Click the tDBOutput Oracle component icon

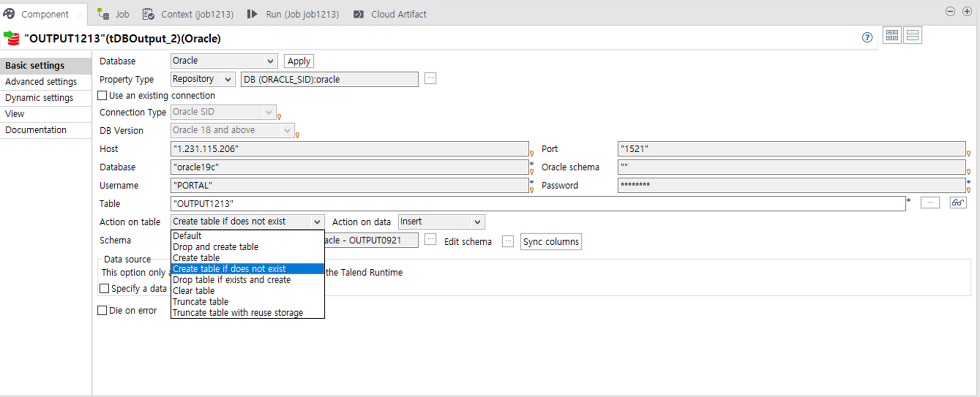(x=11, y=38)
